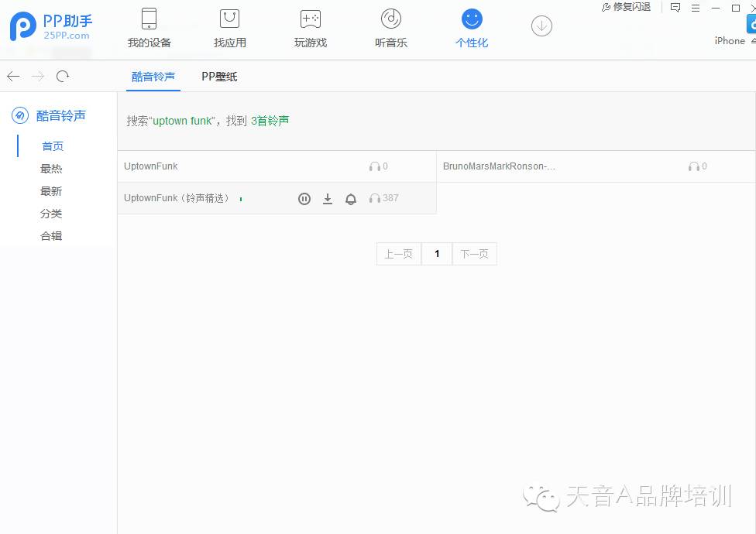Switch to the 酷音铃声 tab
Image resolution: width=756 pixels, height=534 pixels.
(153, 77)
